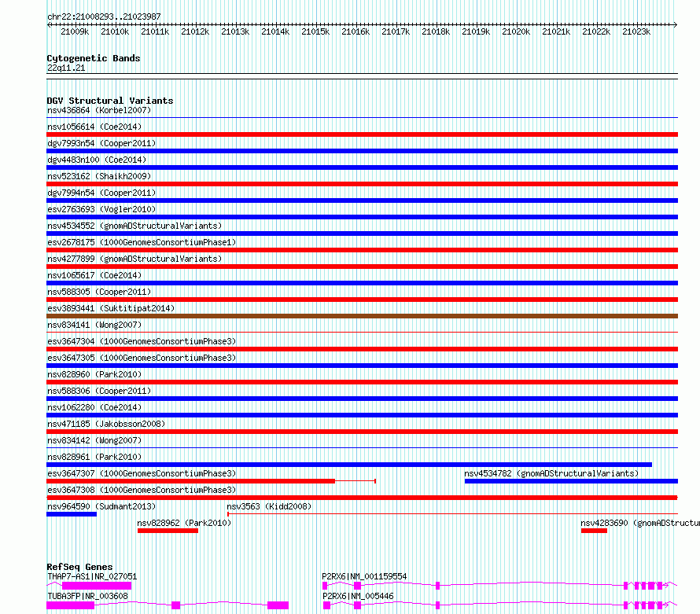The image size is (700, 614).
Task: Click the 21009k ruler tick label
Action: 75,31
